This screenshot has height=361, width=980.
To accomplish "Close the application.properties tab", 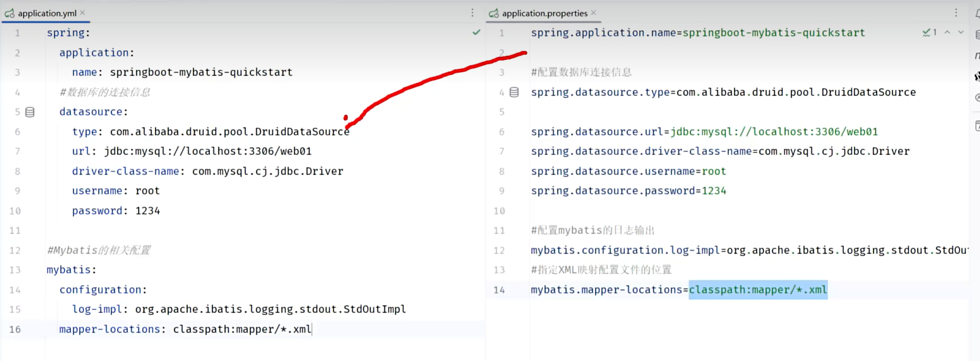I will click(x=594, y=13).
